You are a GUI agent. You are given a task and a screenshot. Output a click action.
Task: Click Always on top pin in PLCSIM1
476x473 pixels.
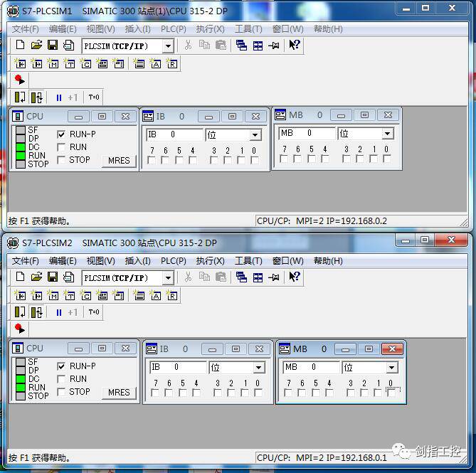pos(274,46)
